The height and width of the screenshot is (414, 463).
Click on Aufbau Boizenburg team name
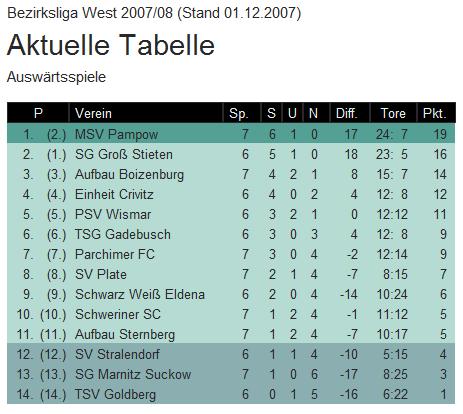tap(129, 174)
